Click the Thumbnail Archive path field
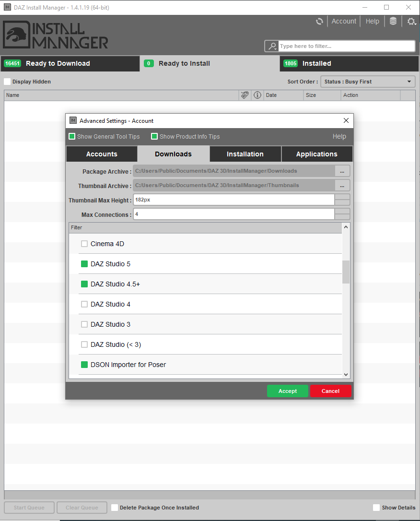The height and width of the screenshot is (521, 420). click(x=234, y=185)
